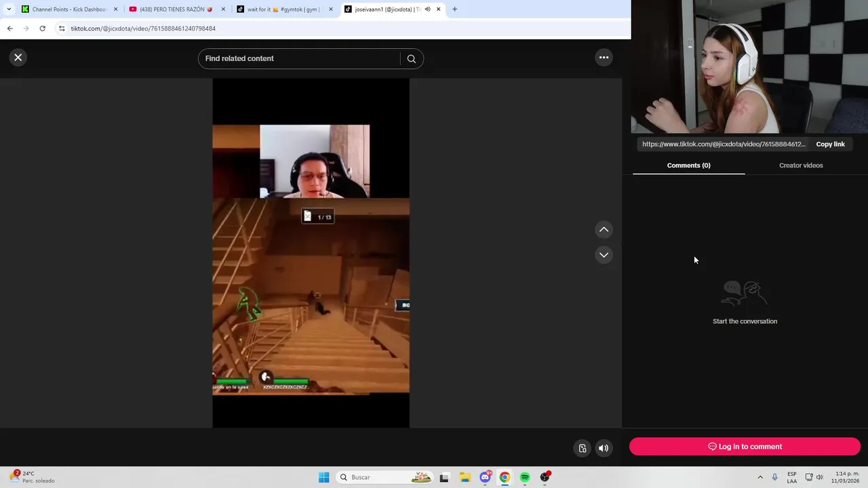Click the share URL text field
Viewport: 868px width, 488px height.
(724, 144)
